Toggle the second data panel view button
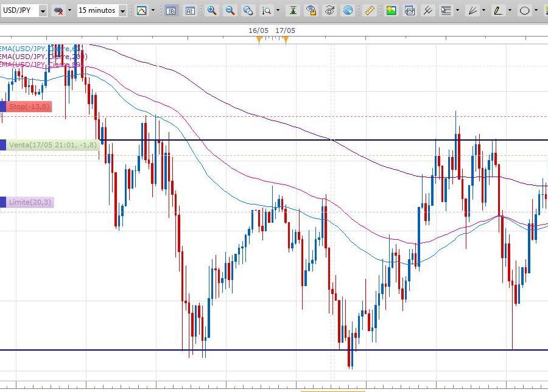Viewport: 548px width, 392px height. (189, 10)
